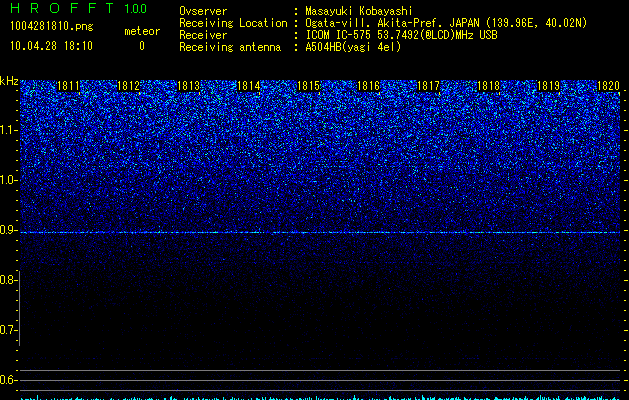629x400 pixels.
Task: Click the Receiving antenna label
Action: [x=230, y=47]
